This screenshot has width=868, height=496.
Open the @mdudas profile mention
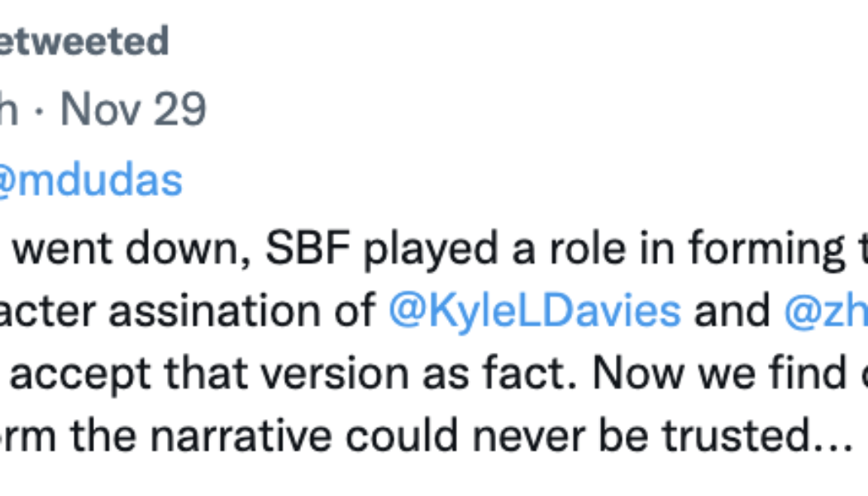click(x=93, y=179)
